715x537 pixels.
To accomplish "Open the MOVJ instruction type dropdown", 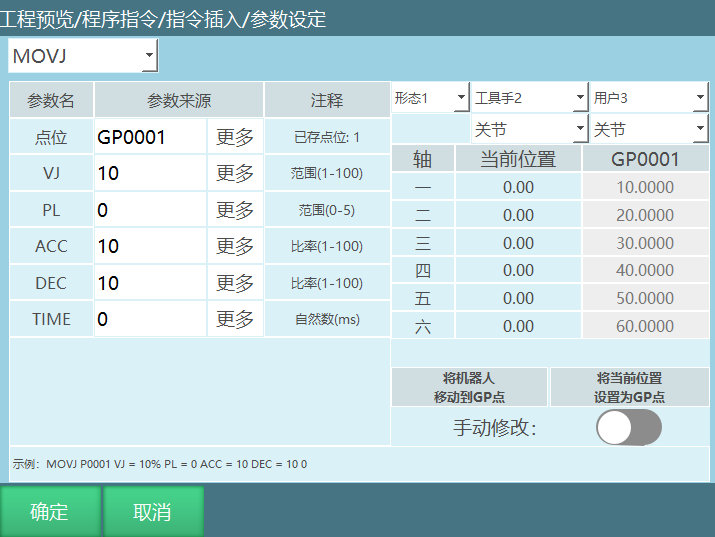I will coord(84,55).
